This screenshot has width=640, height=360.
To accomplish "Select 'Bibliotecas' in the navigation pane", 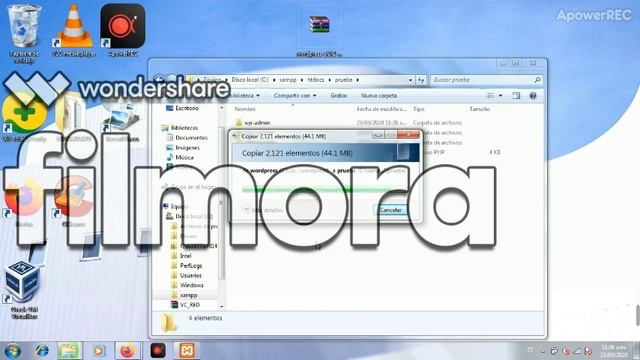I will point(180,128).
